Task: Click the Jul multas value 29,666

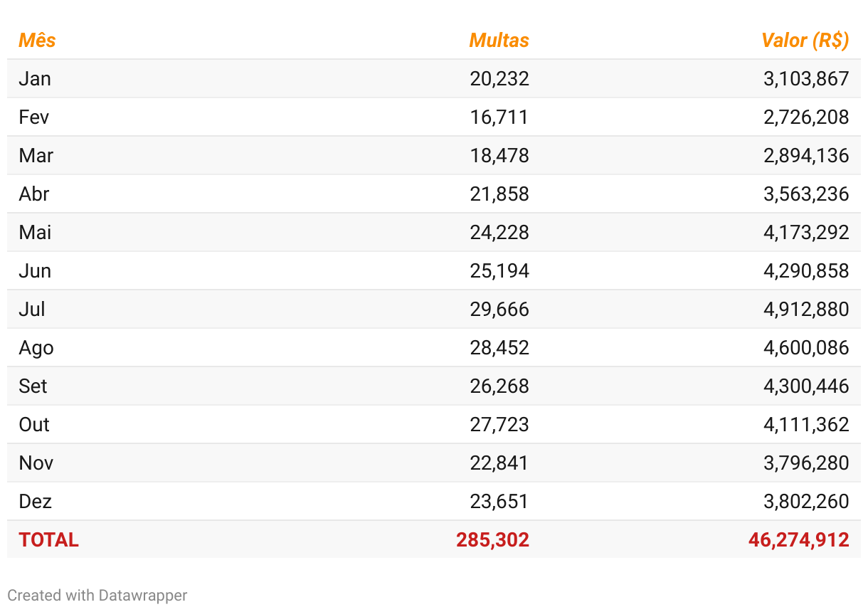Action: tap(499, 309)
